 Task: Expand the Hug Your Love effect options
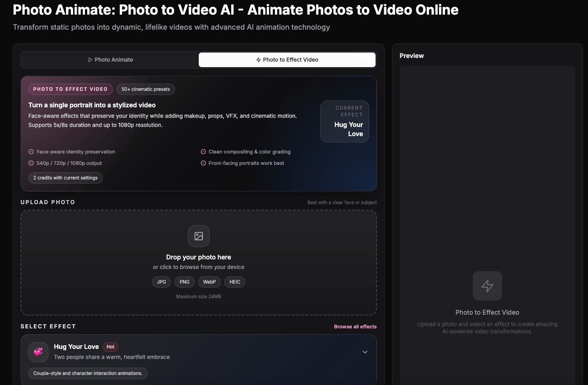tap(365, 352)
